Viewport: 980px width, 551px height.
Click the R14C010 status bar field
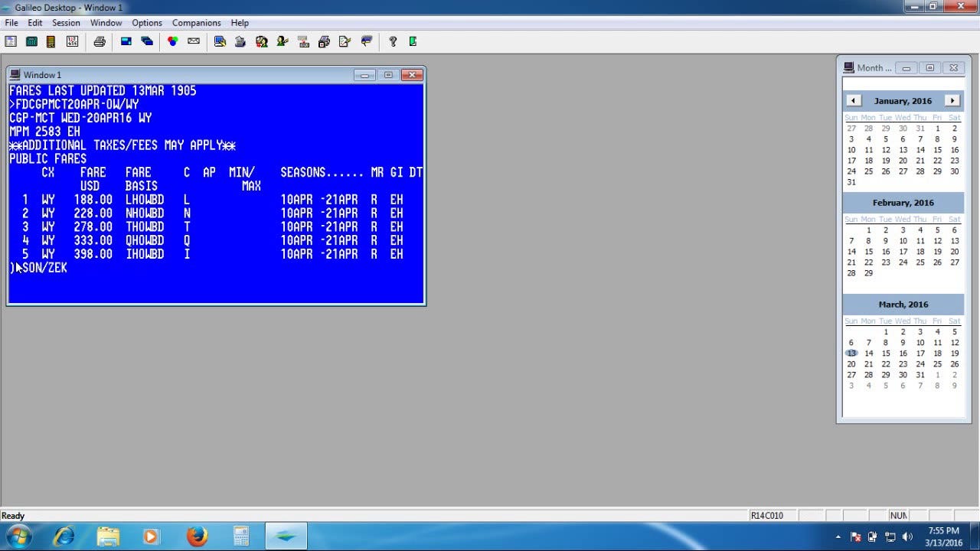click(x=773, y=516)
